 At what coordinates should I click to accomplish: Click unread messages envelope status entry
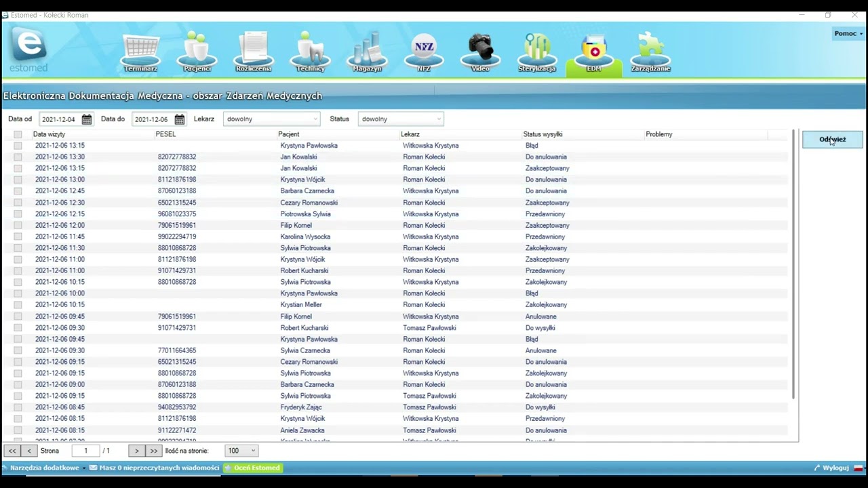pyautogui.click(x=155, y=468)
